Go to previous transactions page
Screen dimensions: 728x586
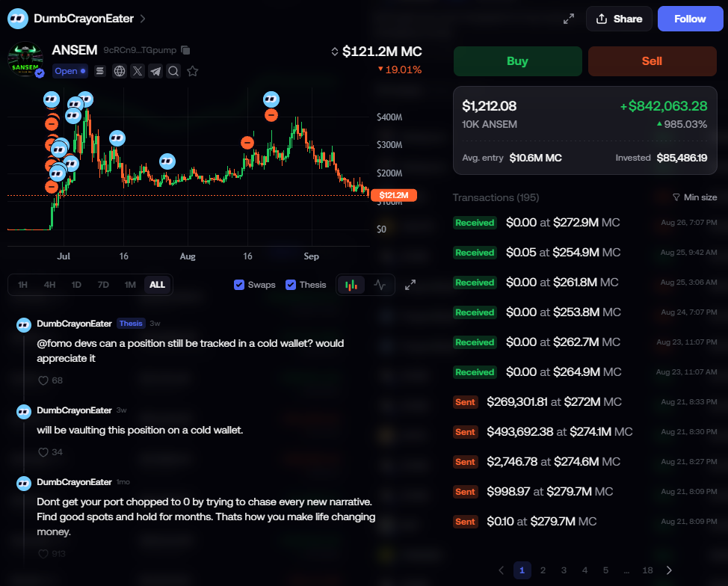pos(501,570)
